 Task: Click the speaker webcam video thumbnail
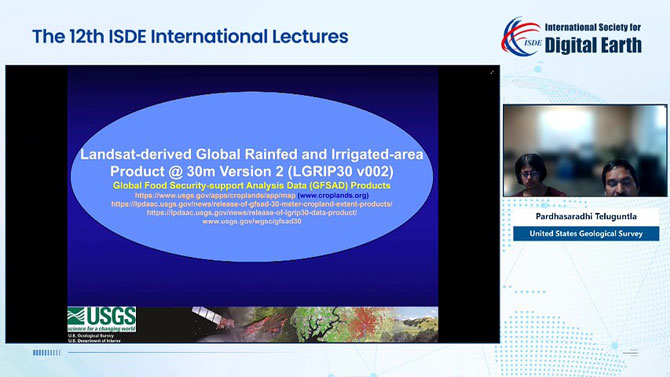(585, 150)
